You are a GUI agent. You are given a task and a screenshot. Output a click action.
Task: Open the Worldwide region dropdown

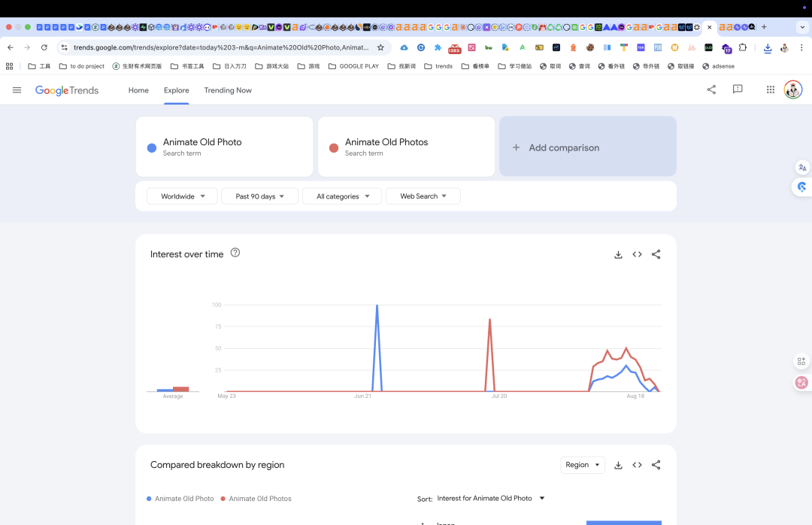182,196
